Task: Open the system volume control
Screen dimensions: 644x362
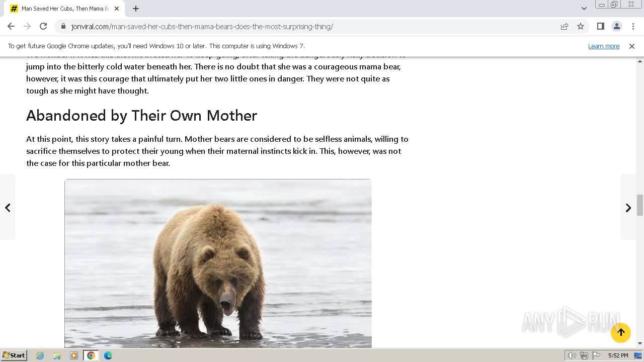Action: [572, 355]
